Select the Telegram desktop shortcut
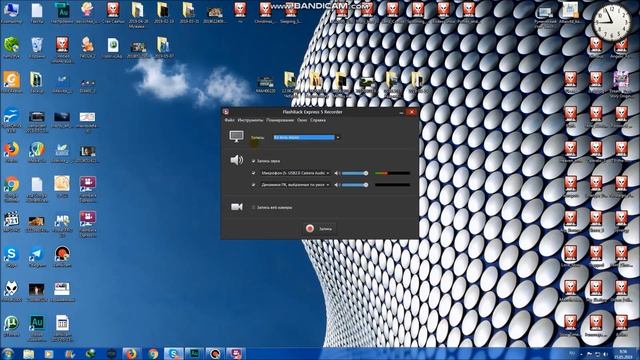The height and width of the screenshot is (360, 640). click(37, 257)
